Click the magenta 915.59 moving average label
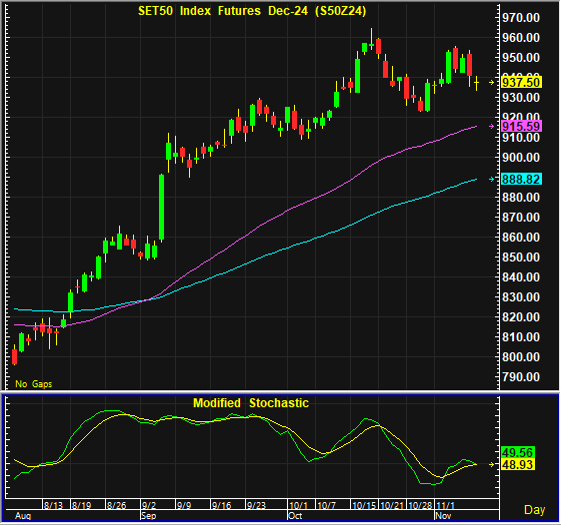 point(521,126)
